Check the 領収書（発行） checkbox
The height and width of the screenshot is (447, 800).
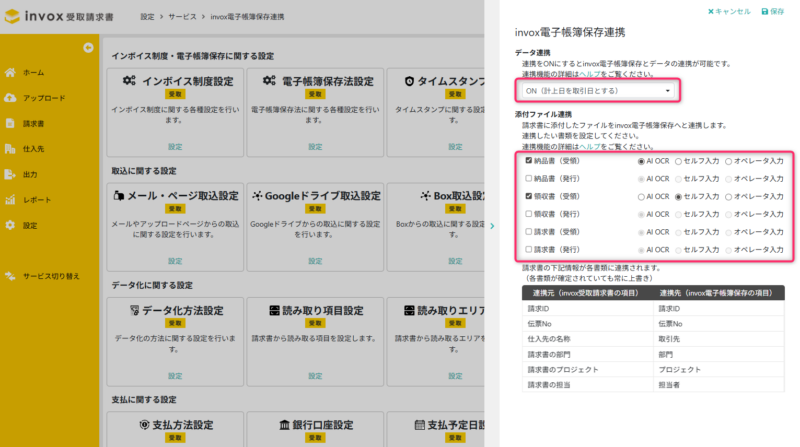point(529,214)
